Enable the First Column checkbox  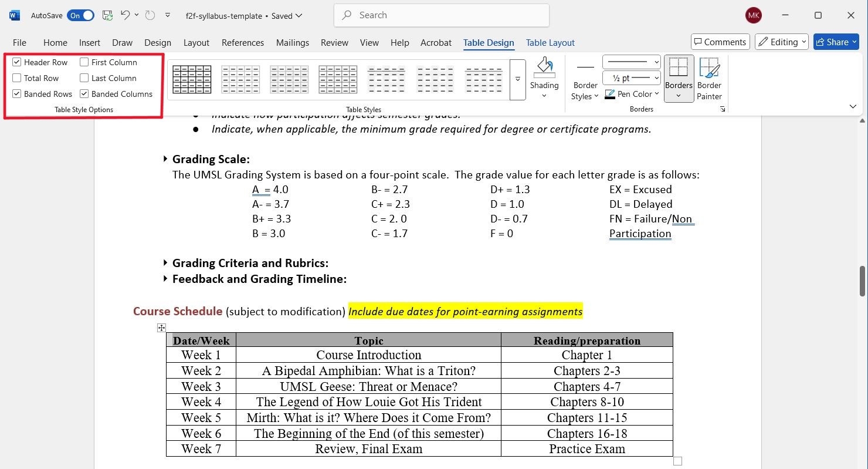point(84,62)
